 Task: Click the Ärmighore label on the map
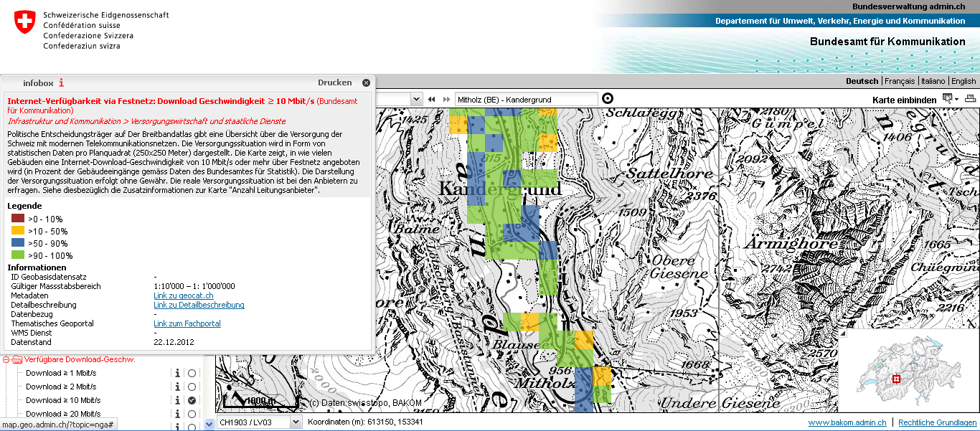[x=791, y=243]
